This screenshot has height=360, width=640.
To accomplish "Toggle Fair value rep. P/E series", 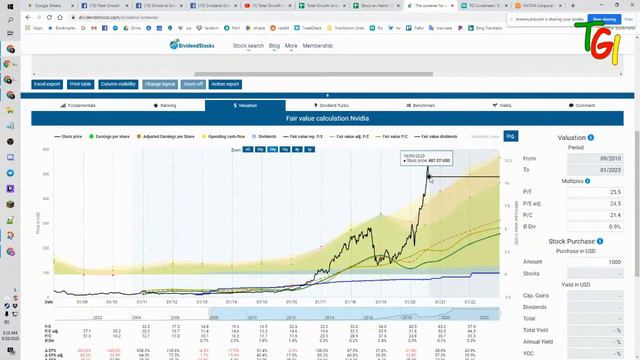I will pyautogui.click(x=302, y=136).
